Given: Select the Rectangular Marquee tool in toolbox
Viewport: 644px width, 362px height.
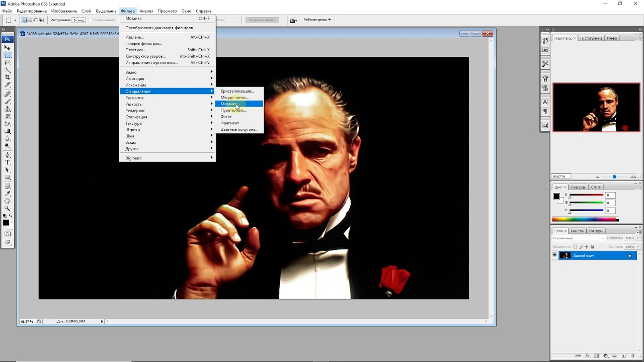Looking at the screenshot, I should coord(8,55).
